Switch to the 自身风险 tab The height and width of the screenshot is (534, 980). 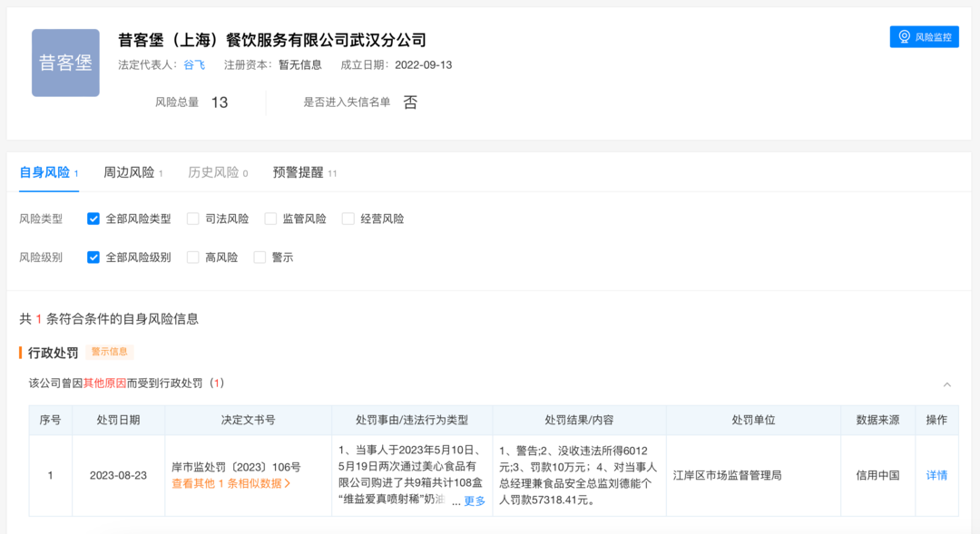pos(49,173)
